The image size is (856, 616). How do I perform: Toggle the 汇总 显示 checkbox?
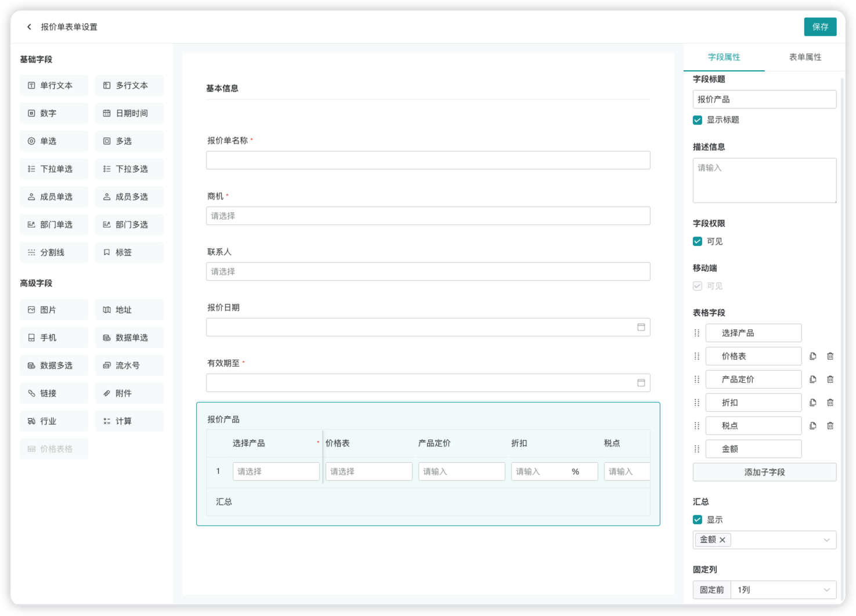[698, 520]
